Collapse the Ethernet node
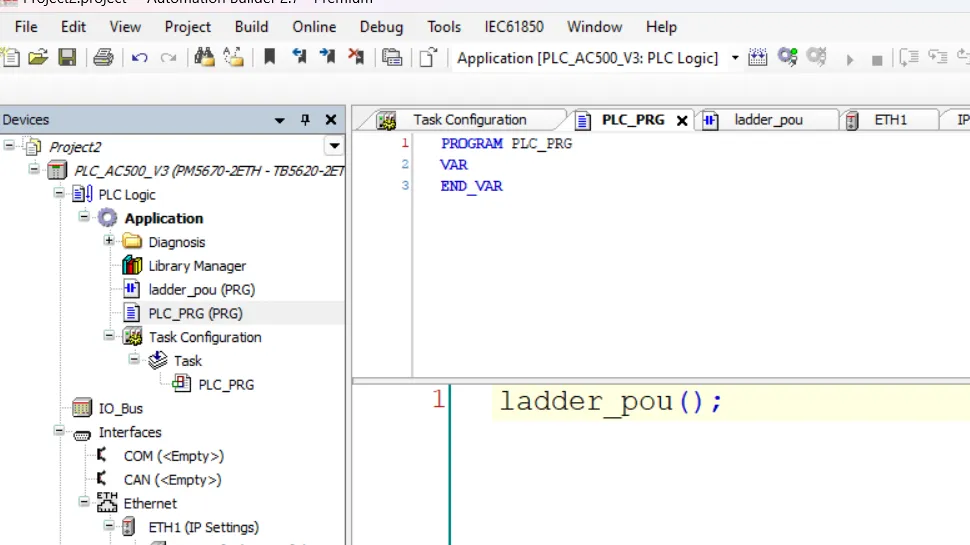The width and height of the screenshot is (970, 545). coord(84,502)
